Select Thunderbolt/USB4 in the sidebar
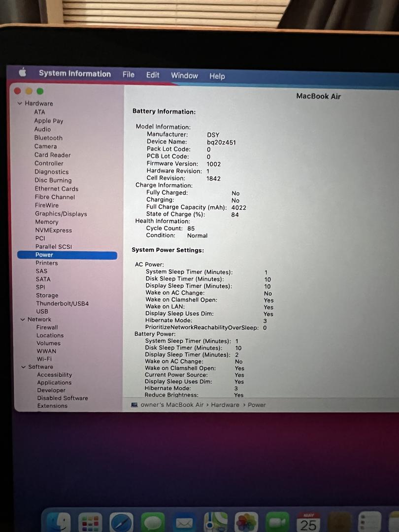This screenshot has width=399, height=532. [63, 303]
